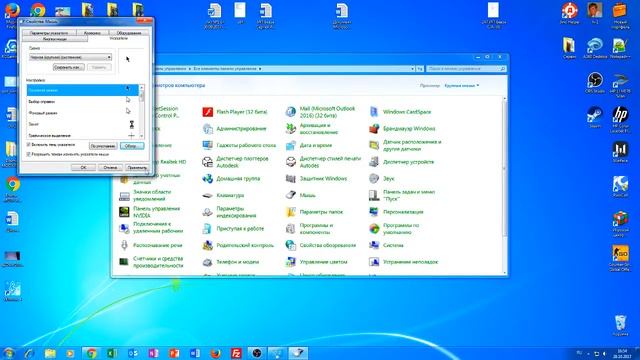640x360 pixels.
Task: Open Mail (Microsoft Outlook 2016) applet
Action: [321, 112]
